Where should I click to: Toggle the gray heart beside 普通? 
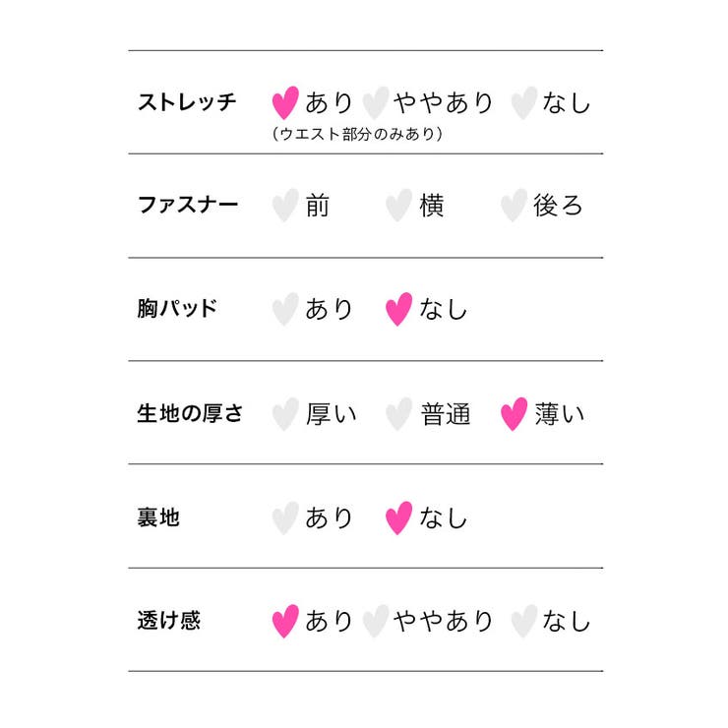click(398, 414)
